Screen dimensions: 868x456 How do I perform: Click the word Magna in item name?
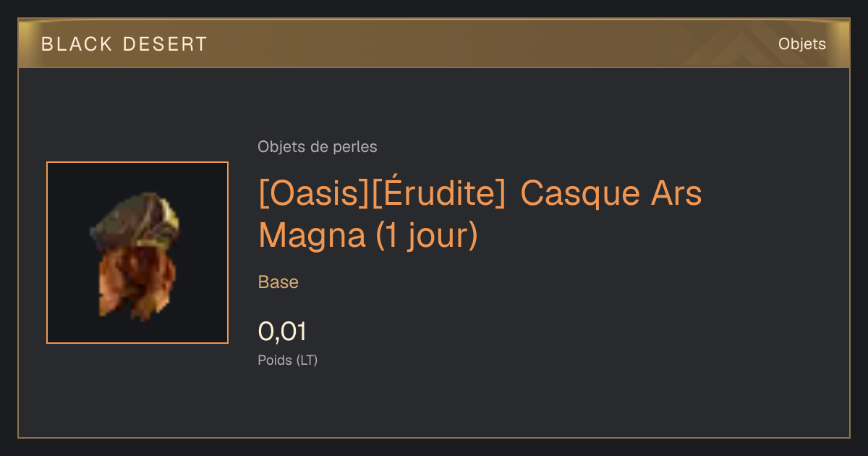(x=312, y=237)
